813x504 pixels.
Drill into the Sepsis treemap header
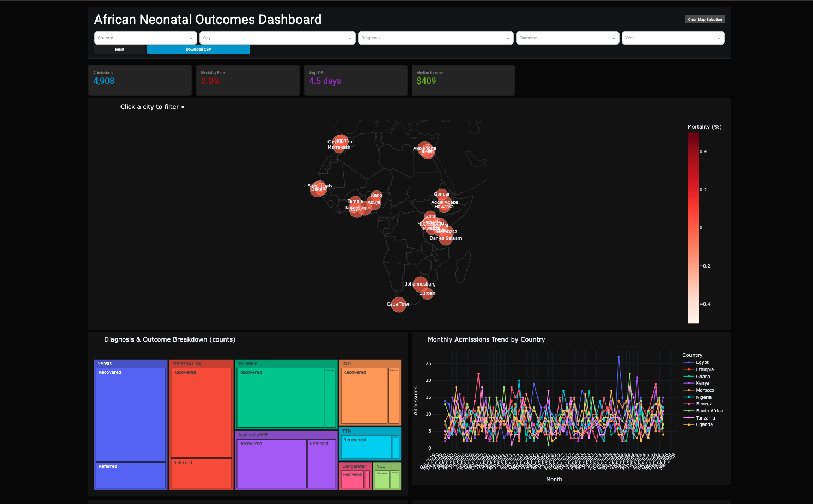[131, 363]
